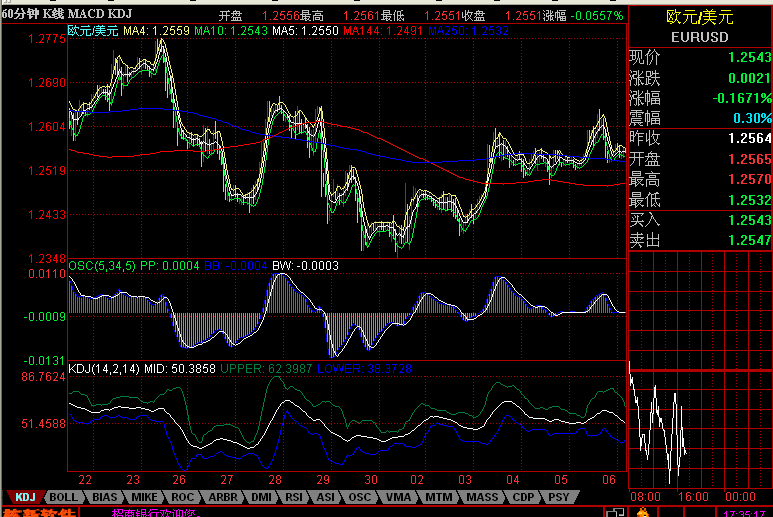
Task: Click the 06 date marker on time axis
Action: [609, 480]
